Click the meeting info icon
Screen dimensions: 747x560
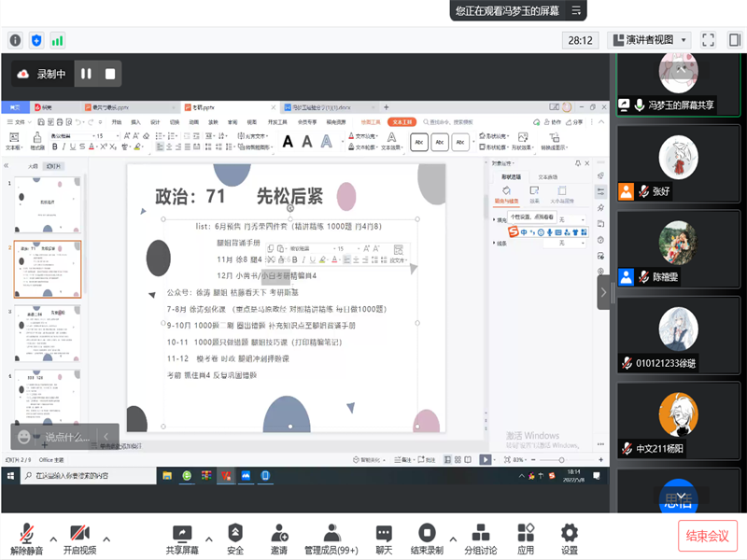(15, 40)
